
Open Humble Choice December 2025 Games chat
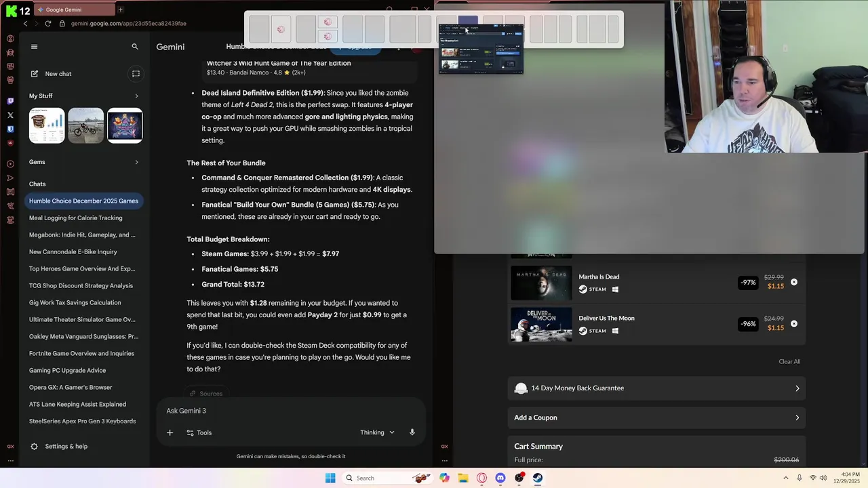pyautogui.click(x=83, y=201)
